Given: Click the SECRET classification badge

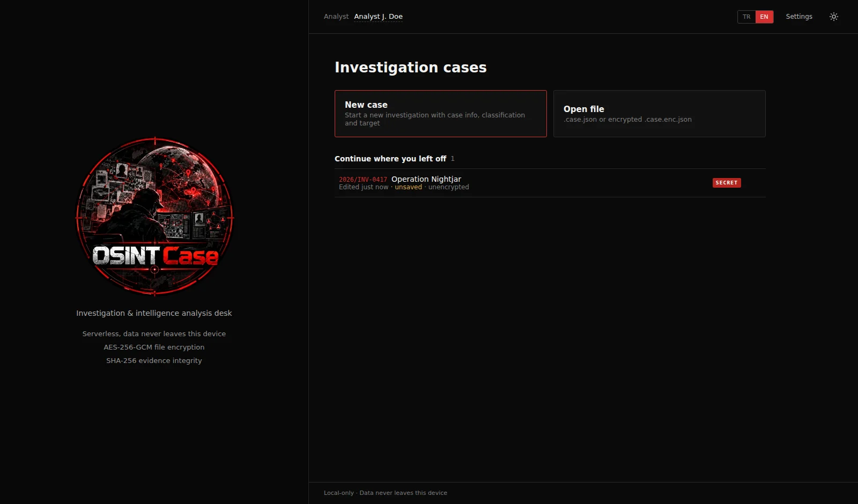Looking at the screenshot, I should (x=727, y=183).
